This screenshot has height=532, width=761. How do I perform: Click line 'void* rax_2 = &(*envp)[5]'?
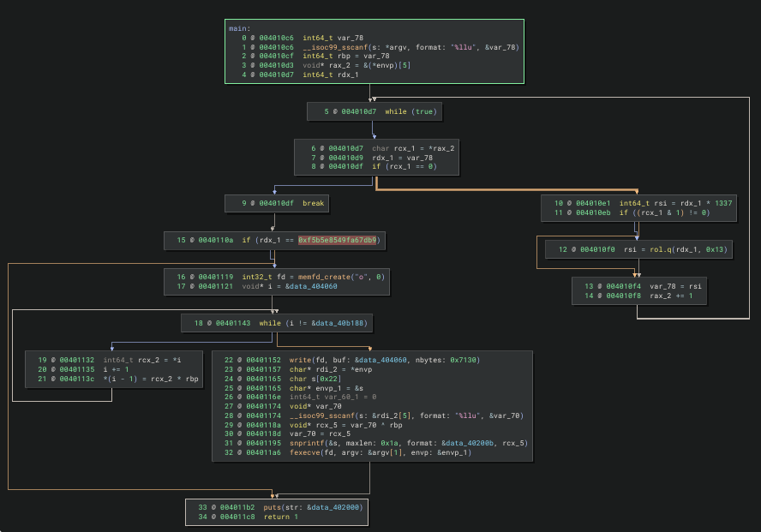[357, 65]
